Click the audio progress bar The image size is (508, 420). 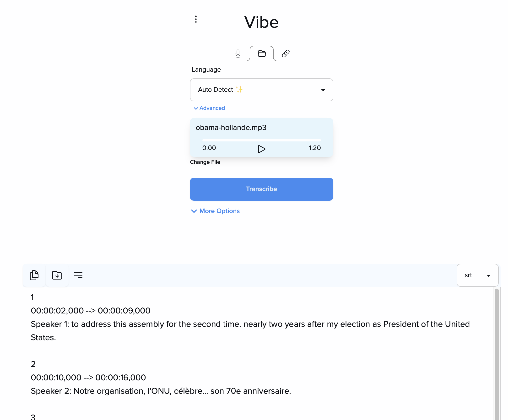point(261,140)
